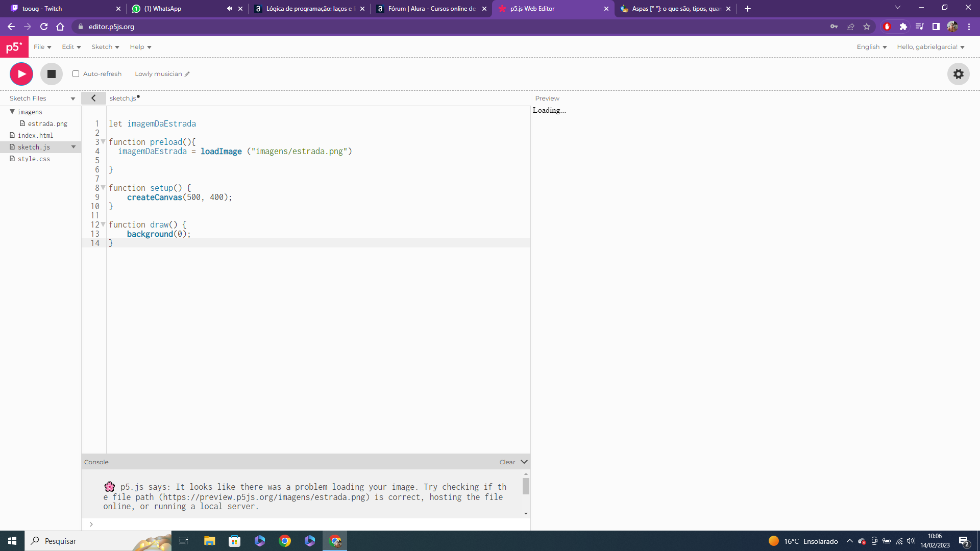Screen dimensions: 980x551
Task: Click the red extension icon in toolbar
Action: click(887, 27)
